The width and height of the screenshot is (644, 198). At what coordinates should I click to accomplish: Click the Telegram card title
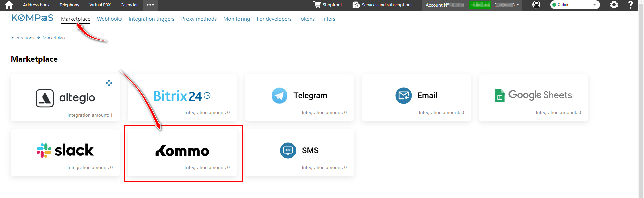point(310,95)
